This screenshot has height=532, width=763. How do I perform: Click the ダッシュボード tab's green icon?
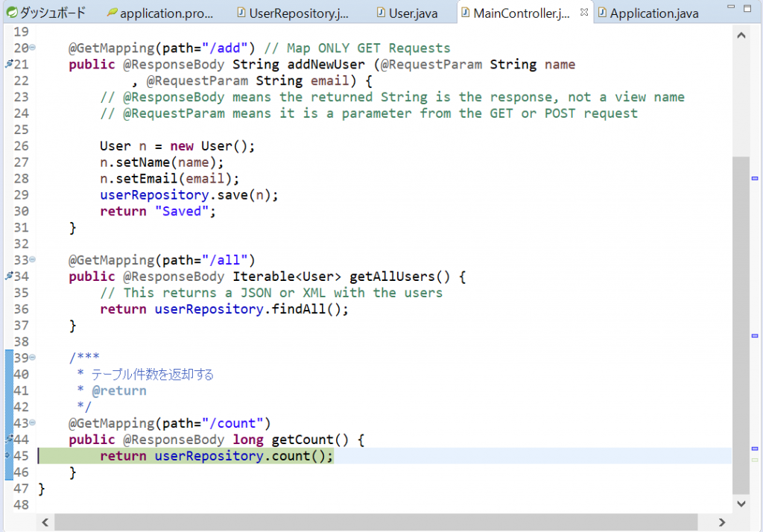tap(11, 13)
